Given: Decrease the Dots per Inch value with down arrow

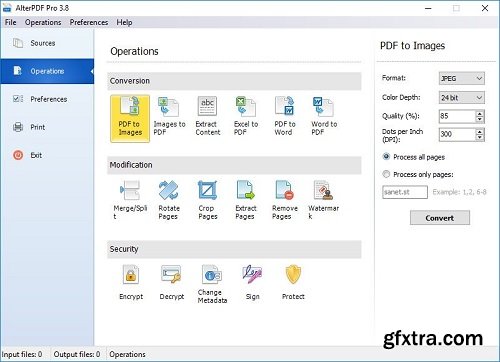Looking at the screenshot, I should coord(479,138).
